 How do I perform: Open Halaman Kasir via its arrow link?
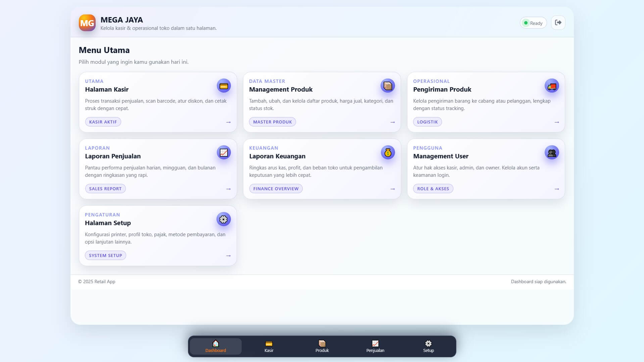point(228,122)
